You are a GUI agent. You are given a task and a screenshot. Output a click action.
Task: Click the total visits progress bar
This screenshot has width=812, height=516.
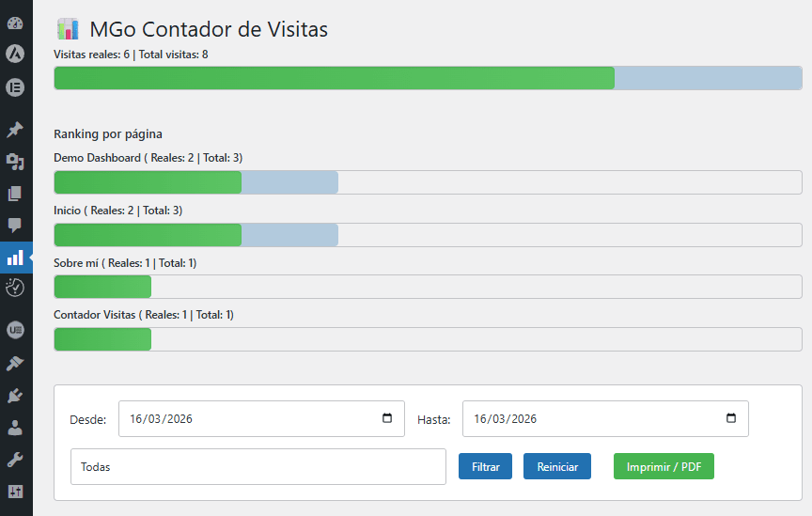click(x=428, y=78)
